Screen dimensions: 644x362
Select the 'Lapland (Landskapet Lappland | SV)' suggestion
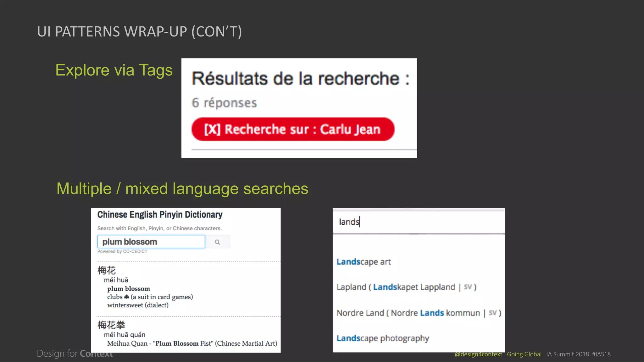coord(406,287)
